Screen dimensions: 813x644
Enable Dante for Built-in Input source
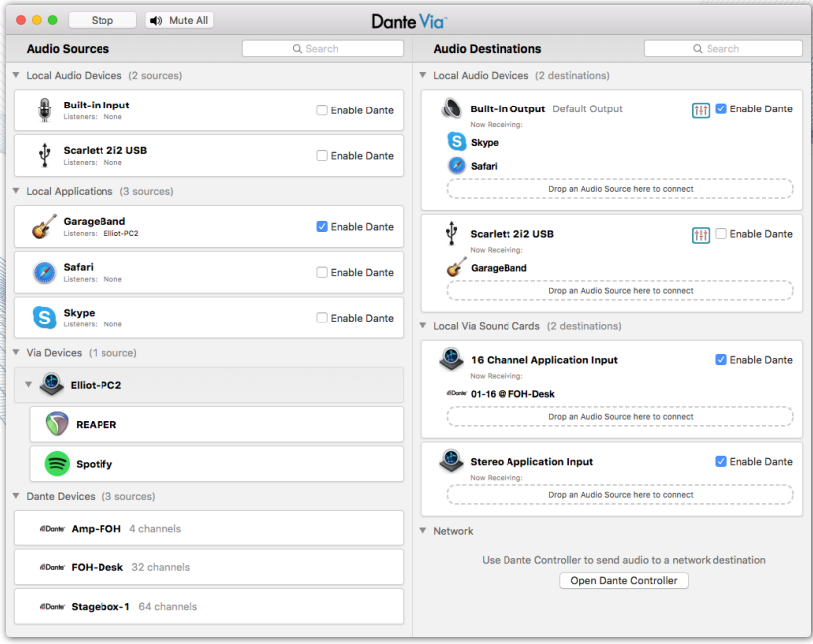(322, 110)
